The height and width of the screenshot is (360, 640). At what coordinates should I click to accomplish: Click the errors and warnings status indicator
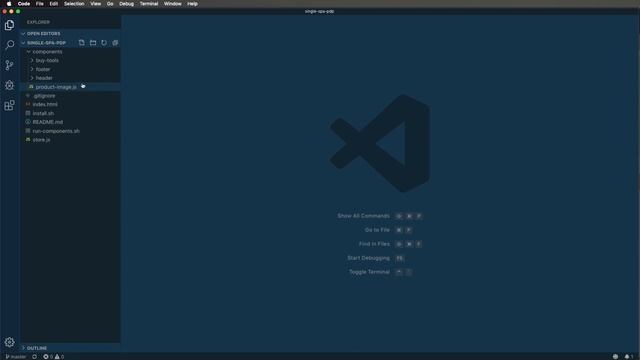(53, 357)
